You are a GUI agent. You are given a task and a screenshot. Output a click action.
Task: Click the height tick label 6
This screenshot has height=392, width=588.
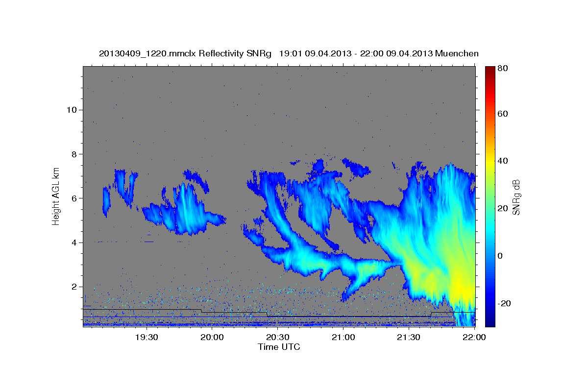coord(73,198)
